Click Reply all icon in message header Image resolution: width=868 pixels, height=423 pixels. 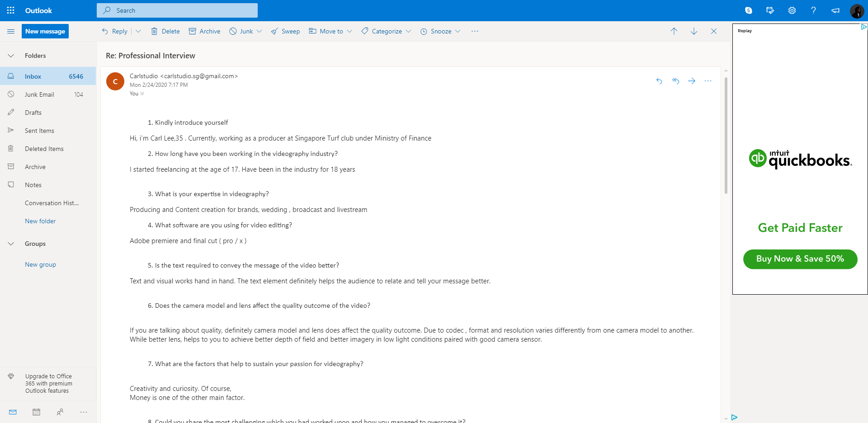pos(675,81)
